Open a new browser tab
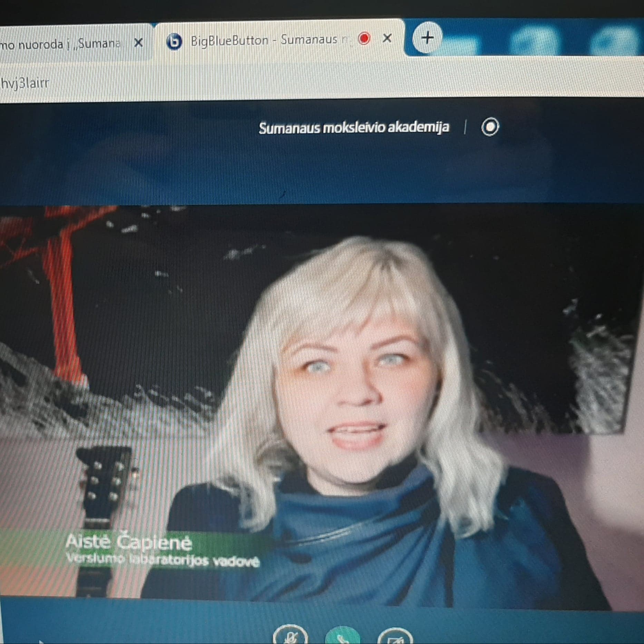This screenshot has height=644, width=644. (x=427, y=38)
